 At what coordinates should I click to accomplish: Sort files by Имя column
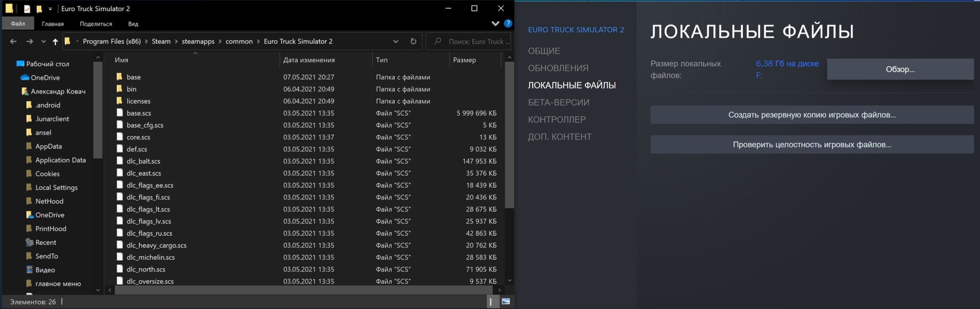(x=121, y=60)
